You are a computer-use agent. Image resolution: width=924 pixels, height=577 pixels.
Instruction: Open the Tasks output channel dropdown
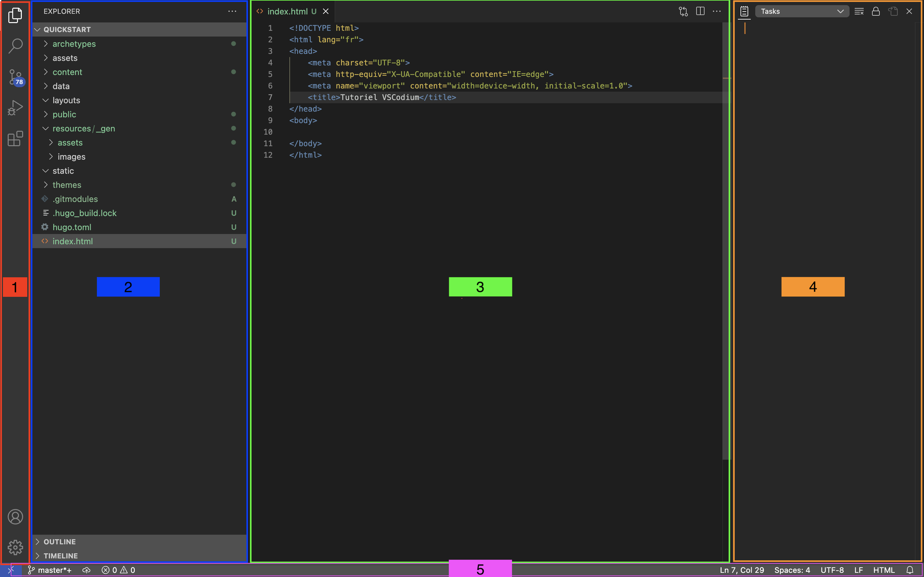(802, 12)
